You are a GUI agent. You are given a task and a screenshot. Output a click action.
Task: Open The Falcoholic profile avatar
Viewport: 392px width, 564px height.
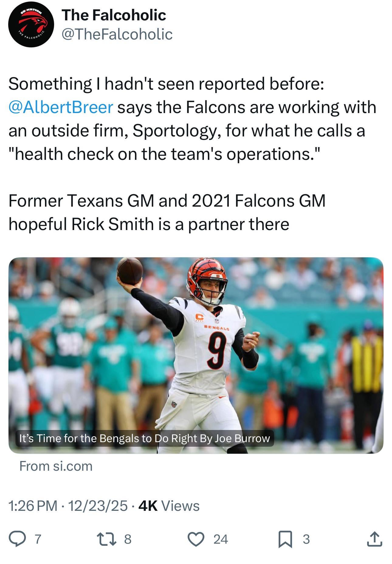(31, 24)
